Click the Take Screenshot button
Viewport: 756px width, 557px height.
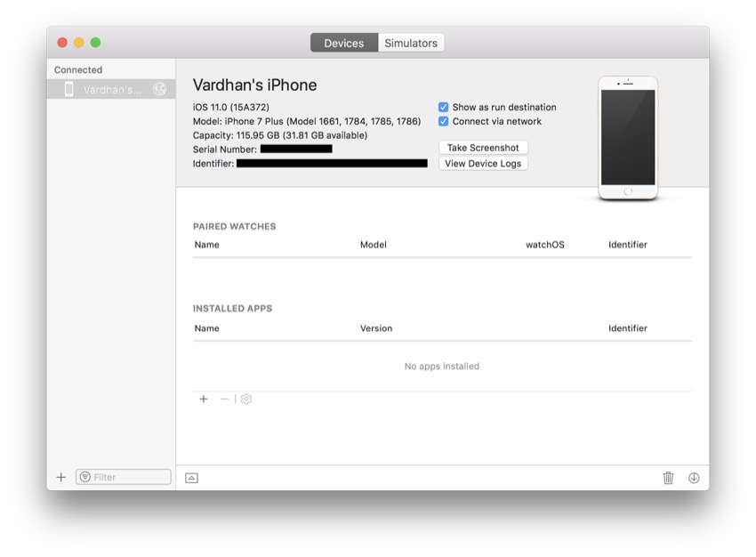pyautogui.click(x=483, y=148)
